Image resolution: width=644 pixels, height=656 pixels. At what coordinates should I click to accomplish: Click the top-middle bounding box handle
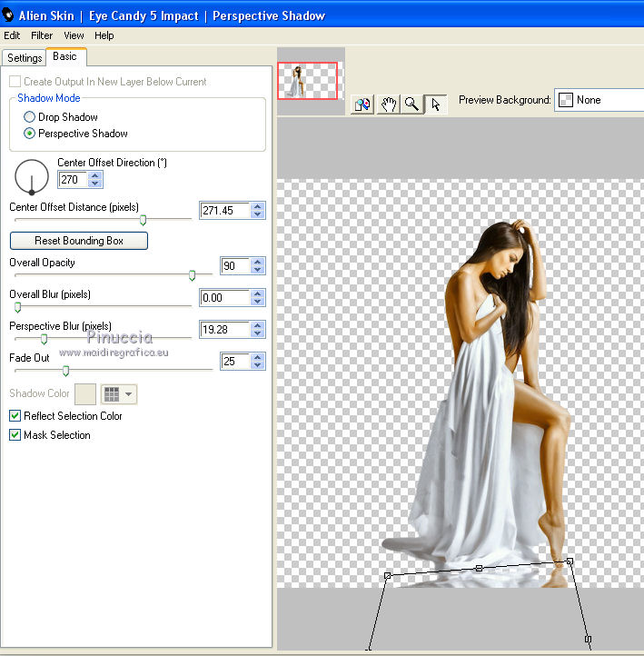(x=480, y=568)
